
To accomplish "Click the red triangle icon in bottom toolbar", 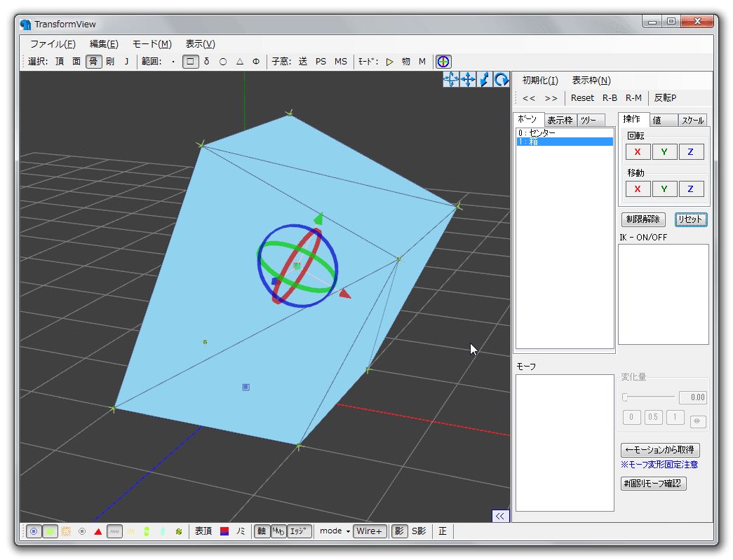I will (98, 531).
